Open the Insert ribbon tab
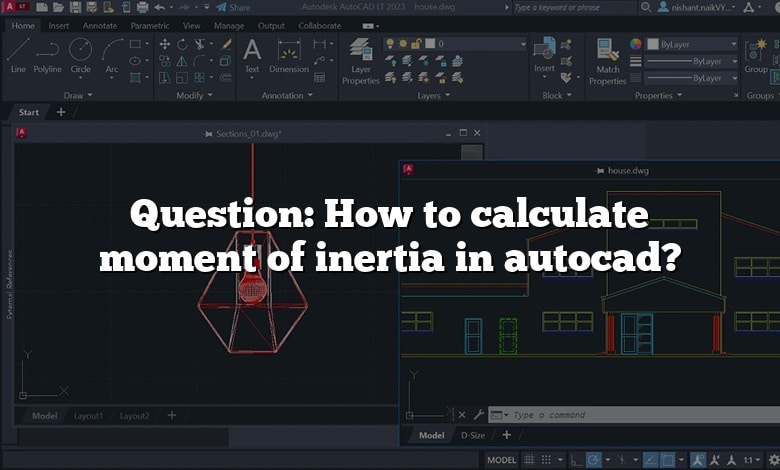 pyautogui.click(x=59, y=25)
